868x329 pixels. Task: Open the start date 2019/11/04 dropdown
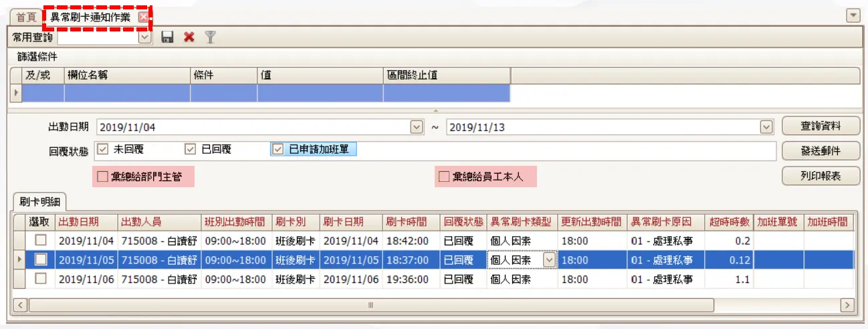(417, 126)
